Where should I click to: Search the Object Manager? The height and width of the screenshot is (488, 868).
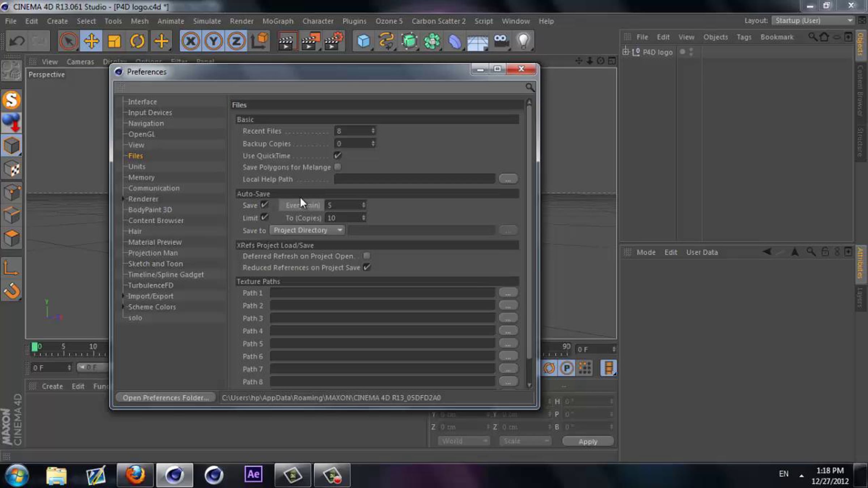(x=812, y=37)
